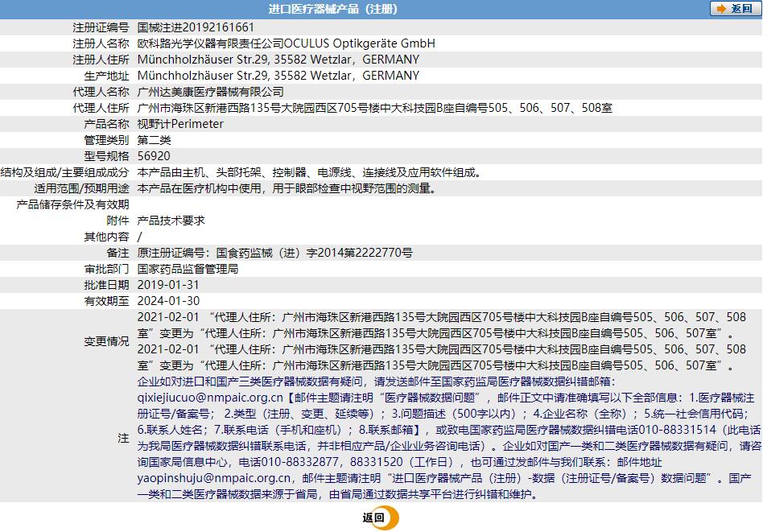Click the 生产地址 address in Wetzlar

tap(278, 76)
